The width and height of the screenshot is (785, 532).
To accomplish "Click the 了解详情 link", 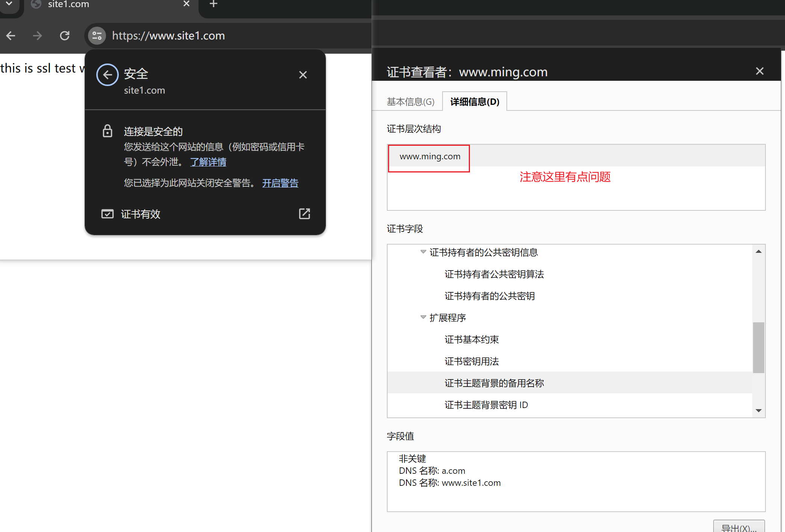I will point(208,162).
